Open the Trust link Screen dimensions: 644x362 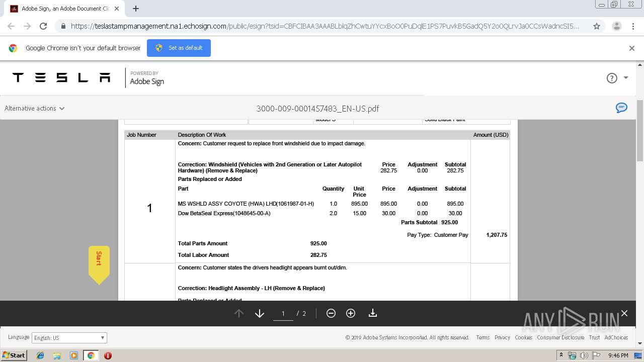point(594,337)
